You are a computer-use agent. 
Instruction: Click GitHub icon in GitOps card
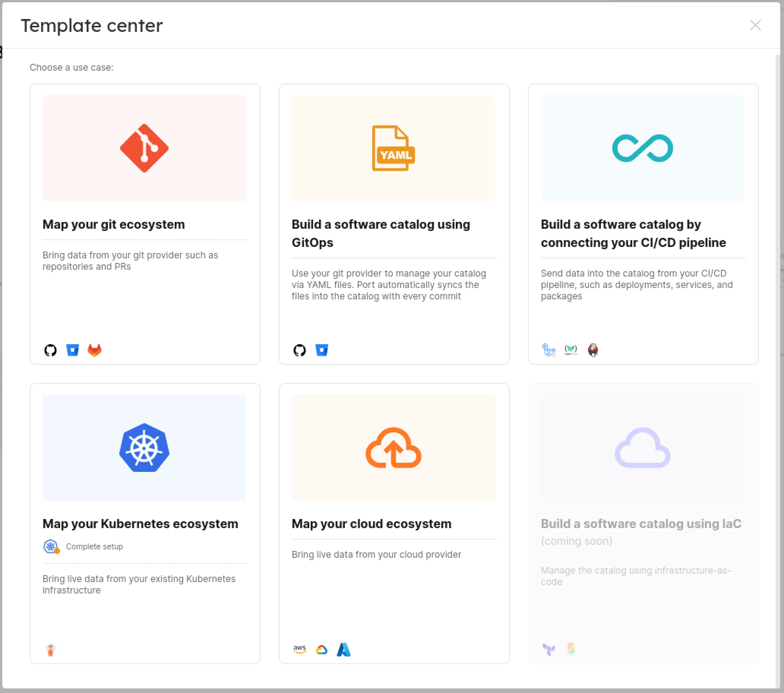(x=300, y=350)
